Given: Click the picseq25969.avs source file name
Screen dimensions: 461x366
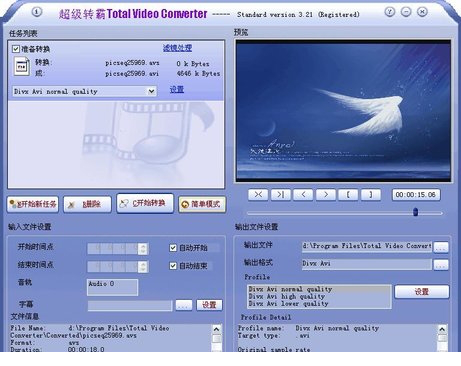Looking at the screenshot, I should click(132, 63).
